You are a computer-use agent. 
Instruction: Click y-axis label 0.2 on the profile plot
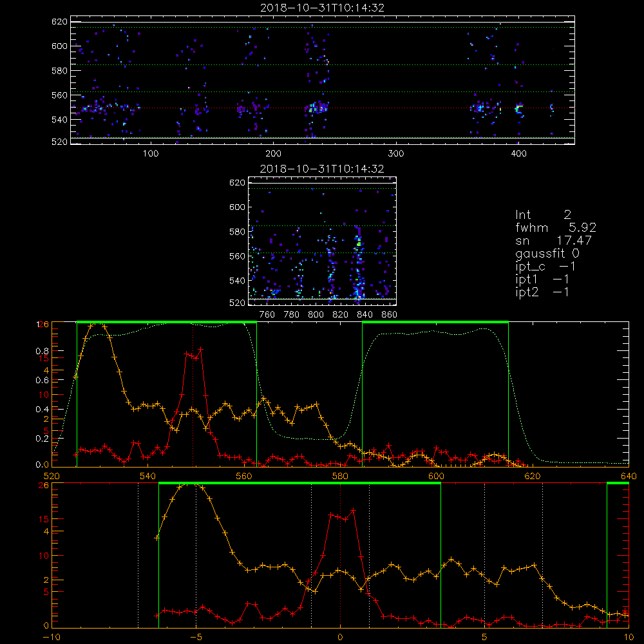point(43,438)
